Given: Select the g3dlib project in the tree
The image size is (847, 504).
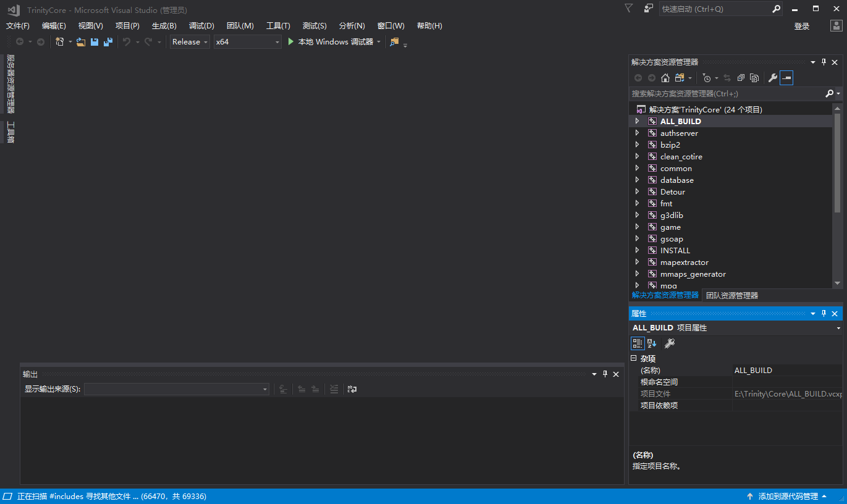Looking at the screenshot, I should [x=672, y=216].
